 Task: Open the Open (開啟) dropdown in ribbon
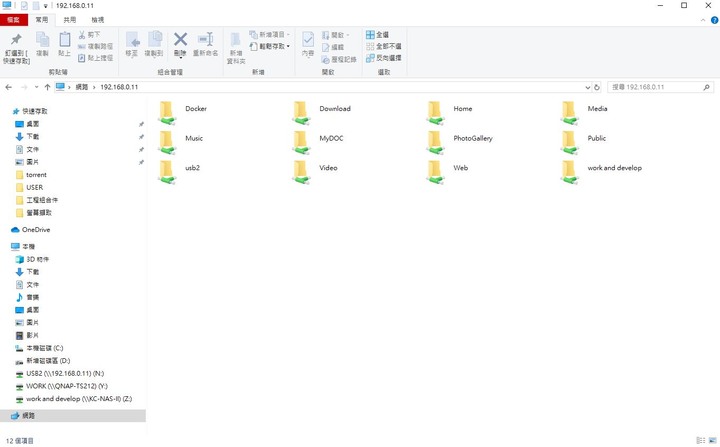(x=335, y=35)
